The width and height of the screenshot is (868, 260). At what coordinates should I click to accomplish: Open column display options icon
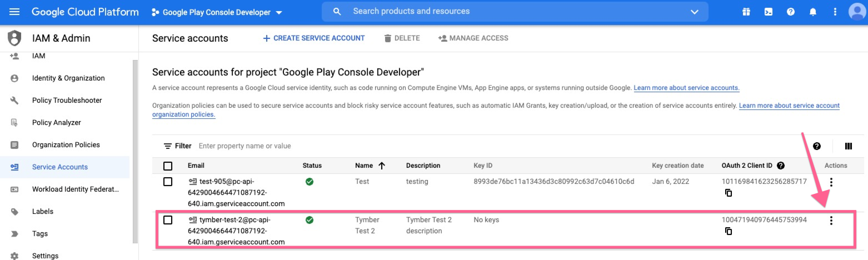pos(848,146)
